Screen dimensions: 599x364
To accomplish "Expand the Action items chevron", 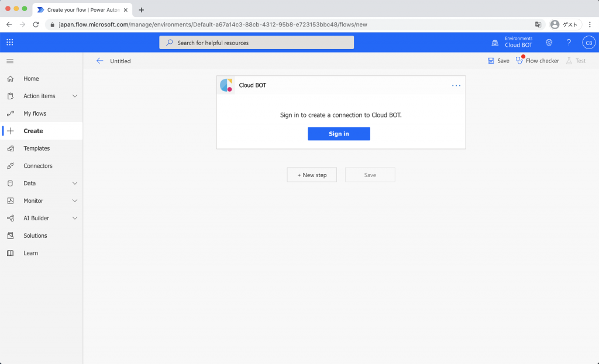I will pos(75,96).
